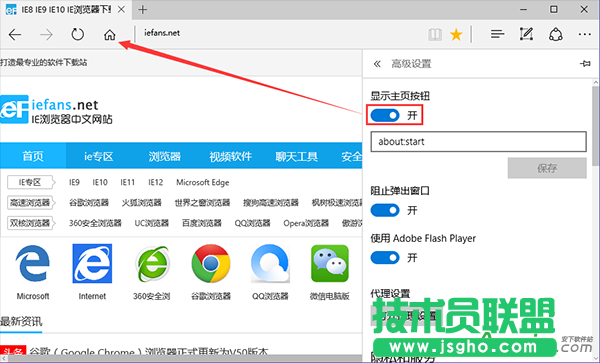Make a web note with pen icon
Image resolution: width=600 pixels, height=363 pixels.
tap(526, 34)
